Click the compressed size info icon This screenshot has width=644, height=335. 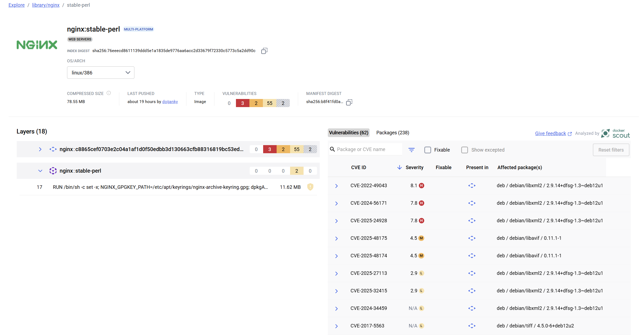tap(109, 93)
